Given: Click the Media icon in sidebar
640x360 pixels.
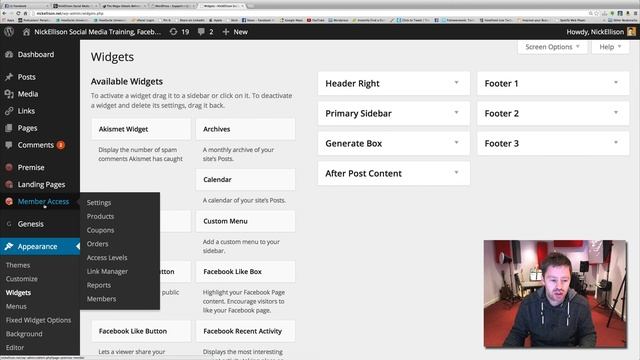Looking at the screenshot, I should [9, 94].
